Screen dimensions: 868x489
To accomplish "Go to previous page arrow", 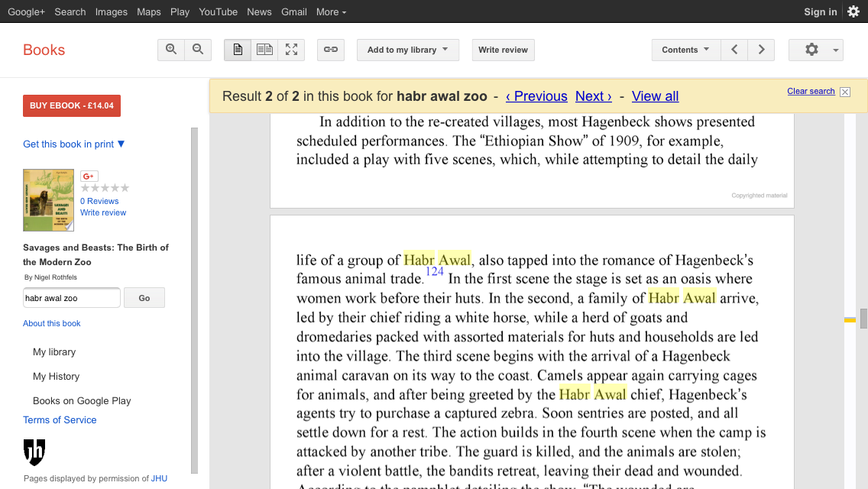I will click(x=734, y=50).
